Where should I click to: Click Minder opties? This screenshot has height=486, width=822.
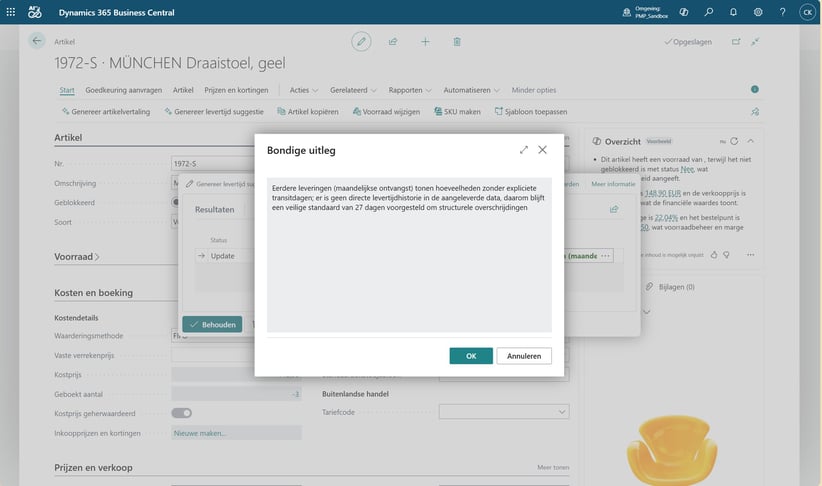(x=534, y=90)
